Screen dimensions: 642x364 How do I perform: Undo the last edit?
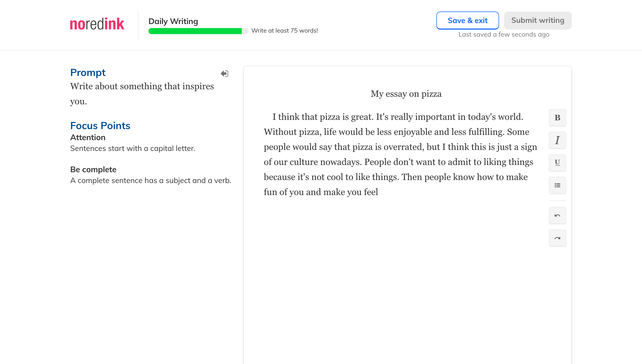coord(557,215)
